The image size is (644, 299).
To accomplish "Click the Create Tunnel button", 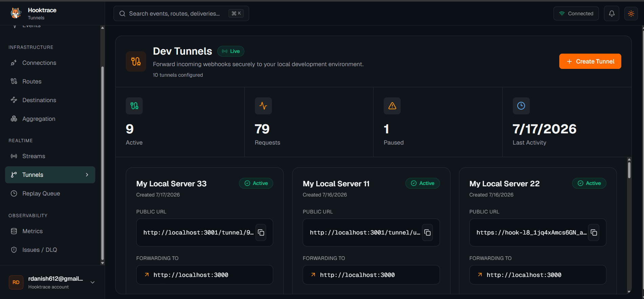I will click(590, 61).
